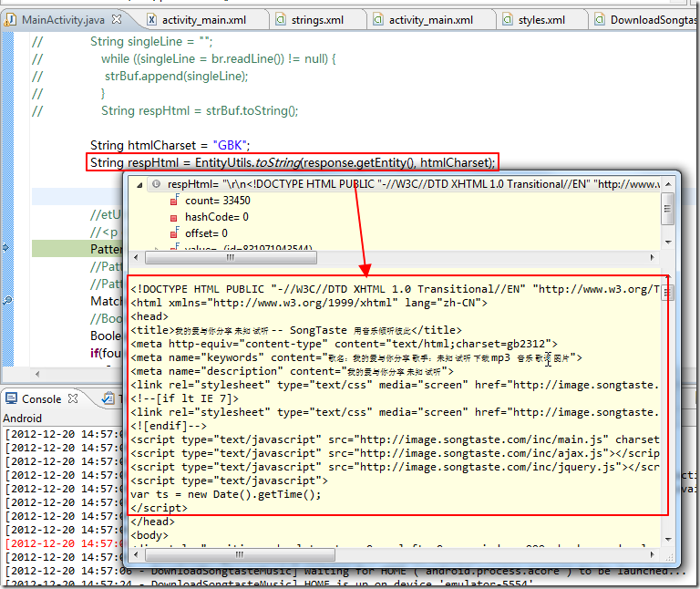Switch to the strings.xml tab
This screenshot has height=589, width=700.
(x=315, y=19)
